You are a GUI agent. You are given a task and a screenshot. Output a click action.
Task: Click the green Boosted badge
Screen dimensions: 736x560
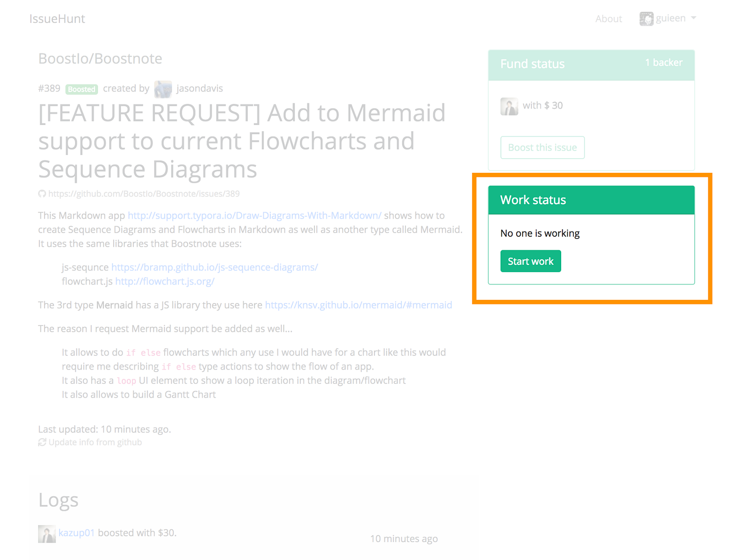tap(81, 89)
